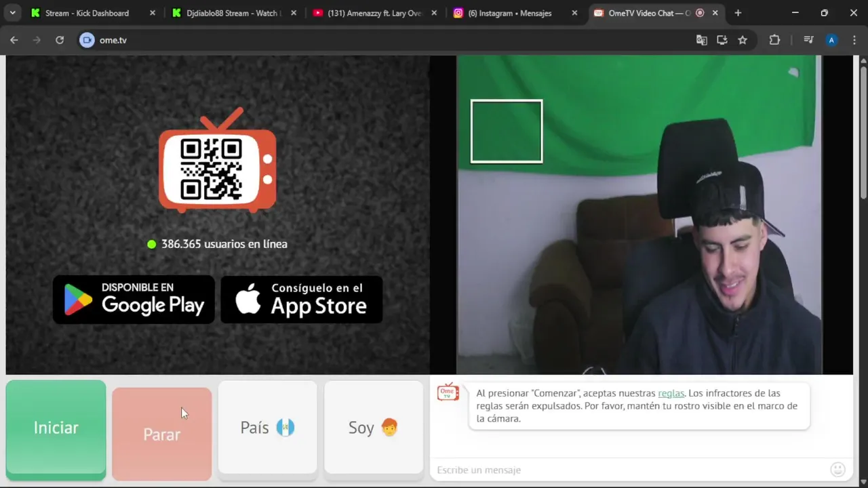Open the App Store download badge
Viewport: 868px width, 488px height.
pyautogui.click(x=302, y=299)
